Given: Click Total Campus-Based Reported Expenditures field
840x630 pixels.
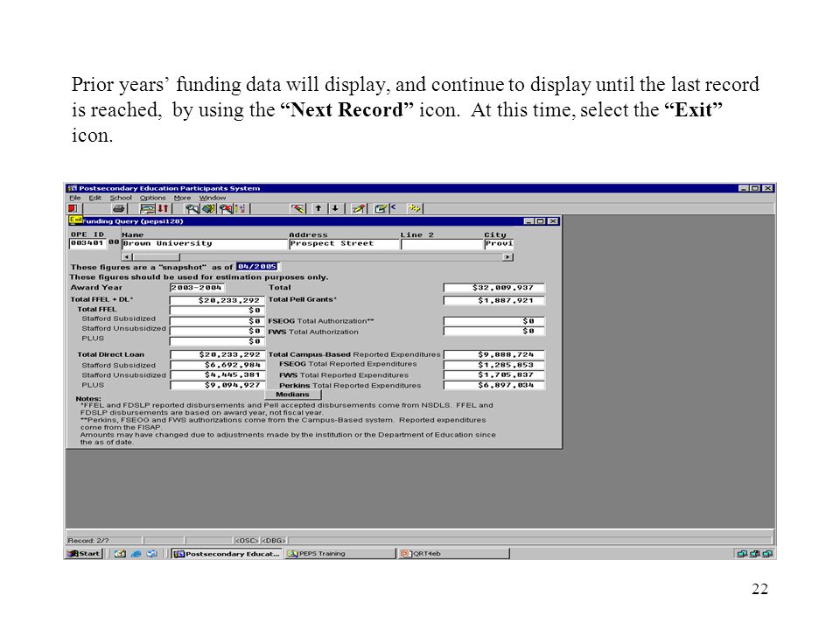Looking at the screenshot, I should pos(493,354).
